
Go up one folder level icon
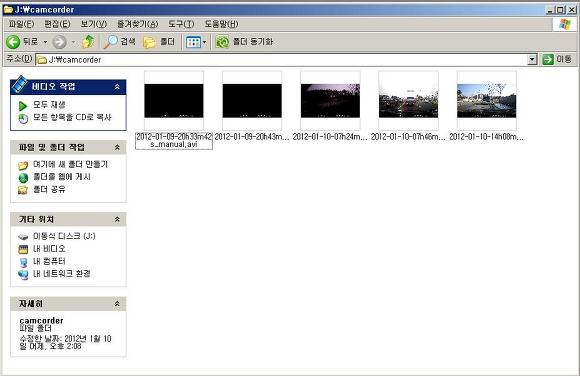point(88,42)
